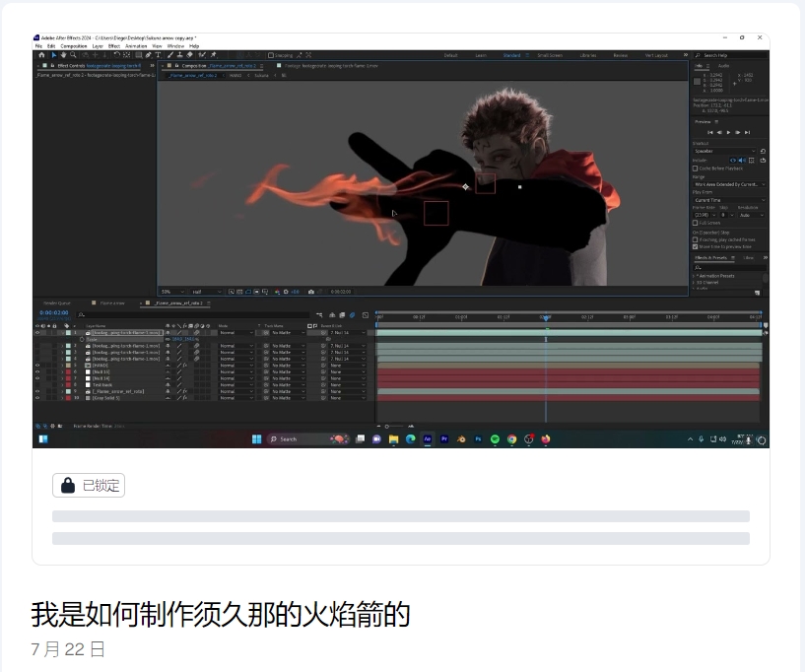Click the reset shortcut icon beside Spacebar
Screen dimensions: 805x672
tap(763, 151)
